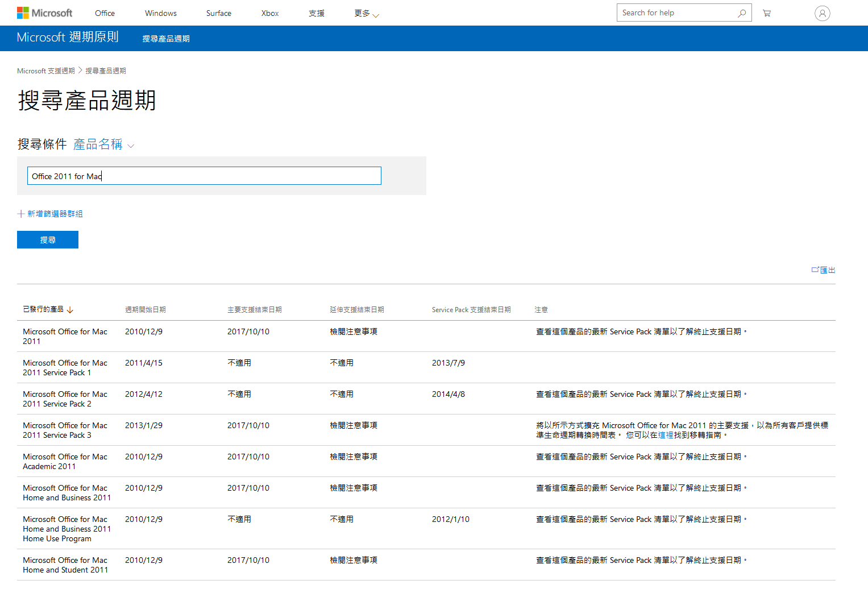Select Office for Mac Home and Student 2011
This screenshot has height=597, width=868.
click(65, 565)
